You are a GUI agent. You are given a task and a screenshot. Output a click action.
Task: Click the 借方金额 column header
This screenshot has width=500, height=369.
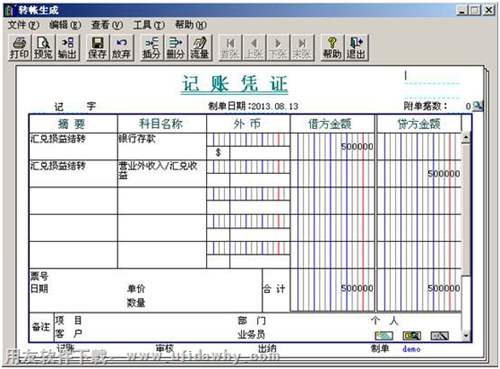pyautogui.click(x=332, y=124)
